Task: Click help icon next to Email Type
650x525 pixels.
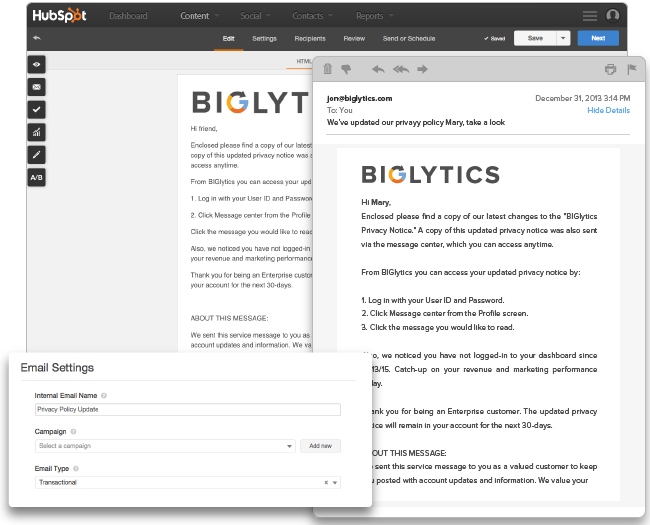Action: pos(76,469)
